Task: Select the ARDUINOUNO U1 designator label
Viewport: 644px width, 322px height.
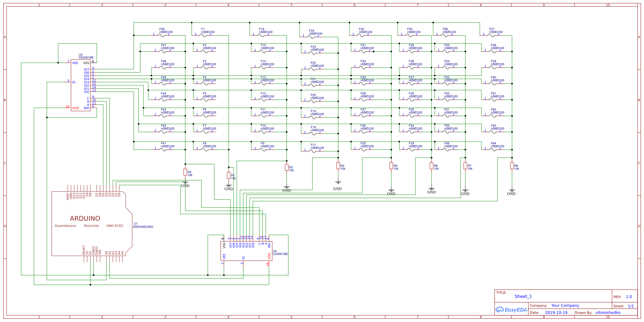Action: point(143,227)
